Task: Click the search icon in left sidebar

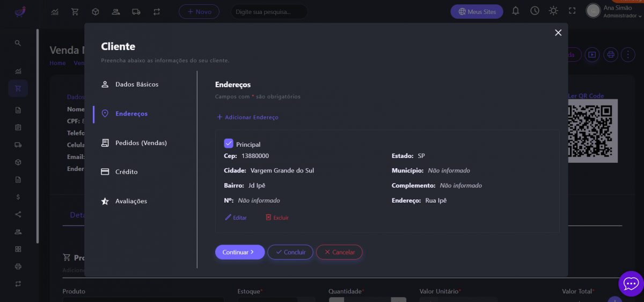Action: click(18, 43)
